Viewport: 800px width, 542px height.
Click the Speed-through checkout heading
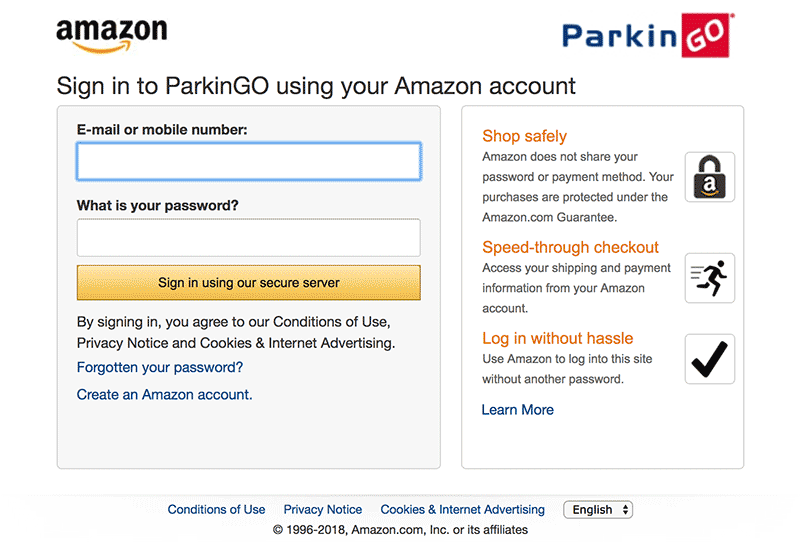coord(570,247)
